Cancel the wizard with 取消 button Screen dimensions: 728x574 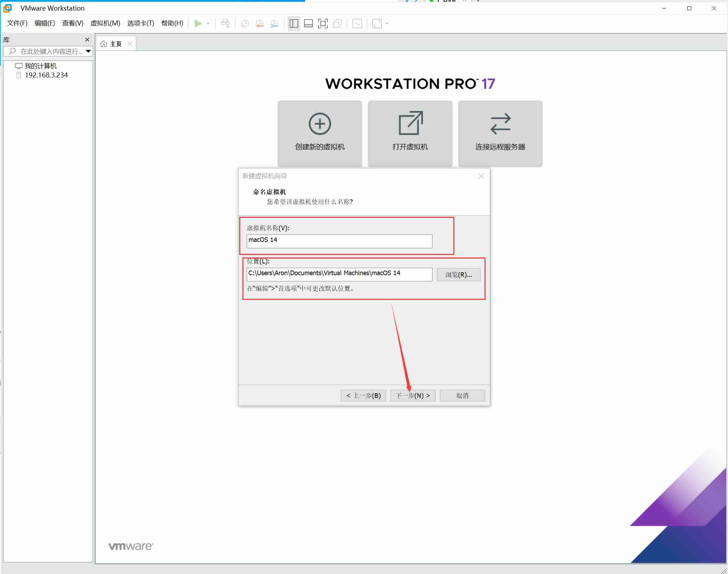[462, 395]
